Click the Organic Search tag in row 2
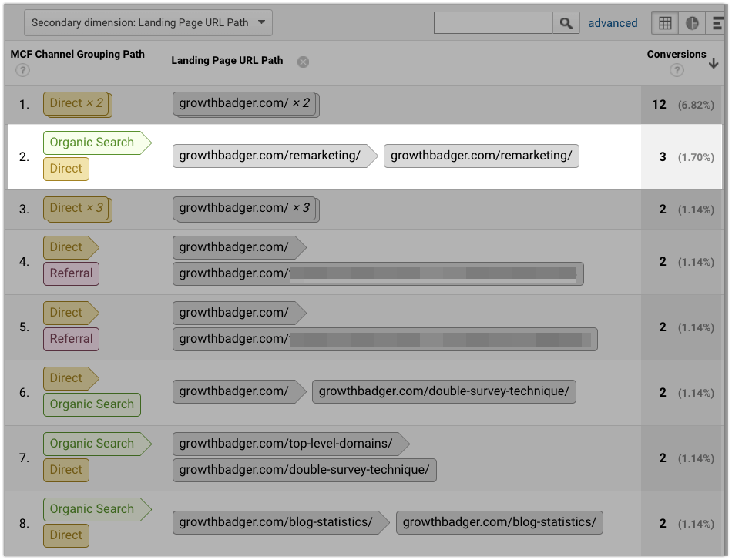The height and width of the screenshot is (560, 732). pyautogui.click(x=97, y=143)
